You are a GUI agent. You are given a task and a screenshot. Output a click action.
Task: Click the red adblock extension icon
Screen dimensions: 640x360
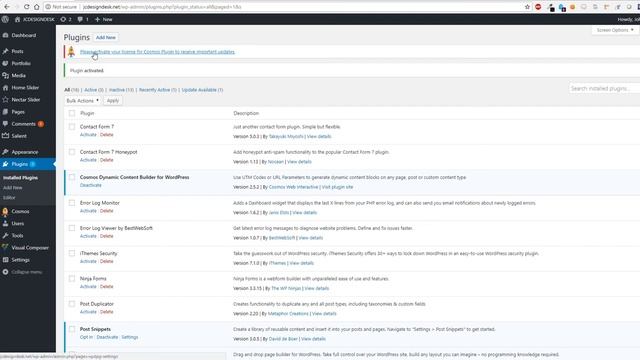[x=538, y=7]
